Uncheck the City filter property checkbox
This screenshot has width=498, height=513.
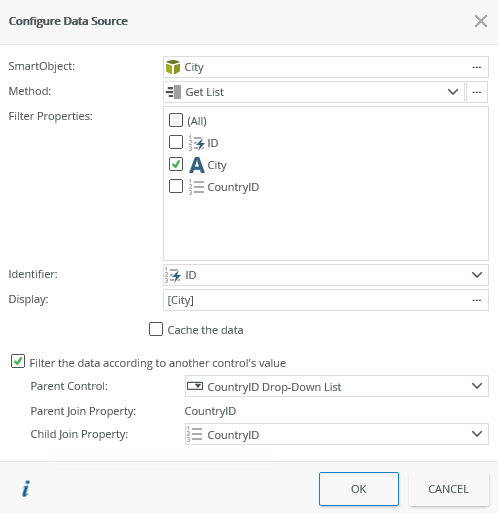pyautogui.click(x=176, y=164)
